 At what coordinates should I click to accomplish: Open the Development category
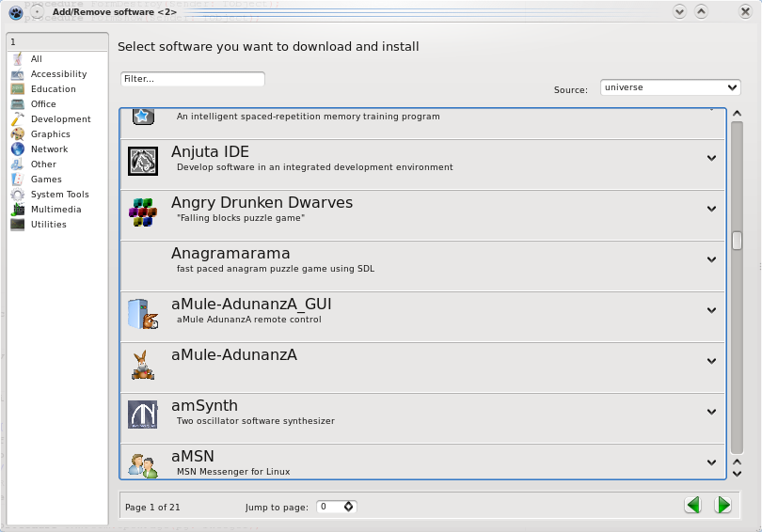click(x=60, y=119)
